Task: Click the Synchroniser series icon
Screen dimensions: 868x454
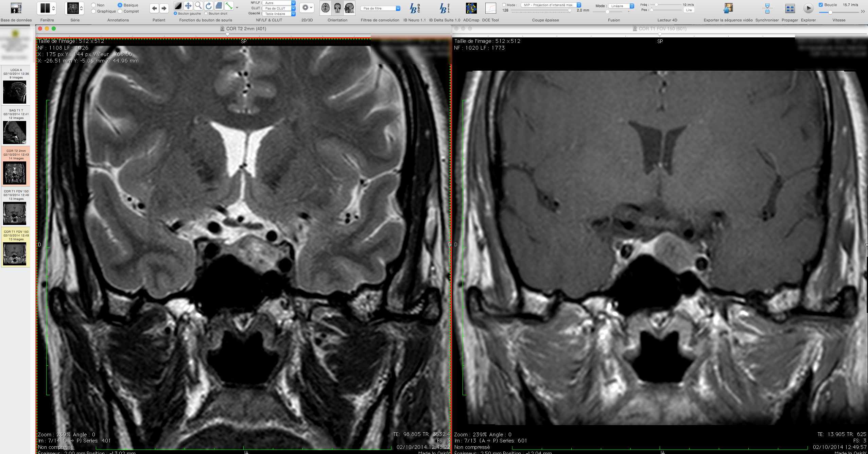Action: click(767, 8)
